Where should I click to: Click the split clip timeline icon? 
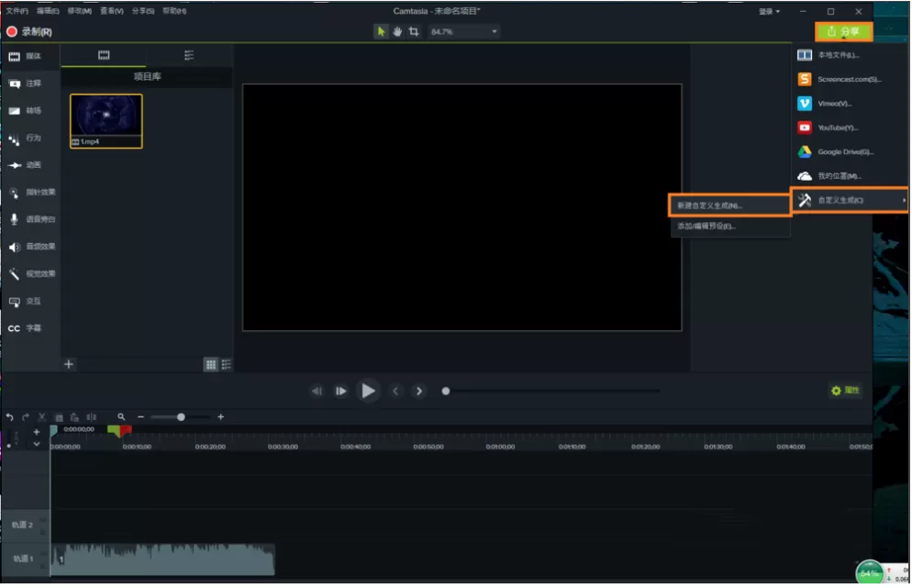click(x=92, y=417)
